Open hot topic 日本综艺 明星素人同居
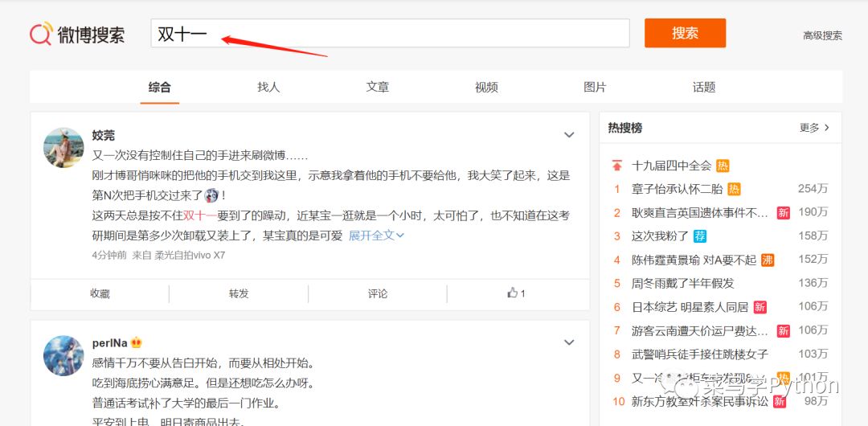The image size is (868, 426). 690,307
